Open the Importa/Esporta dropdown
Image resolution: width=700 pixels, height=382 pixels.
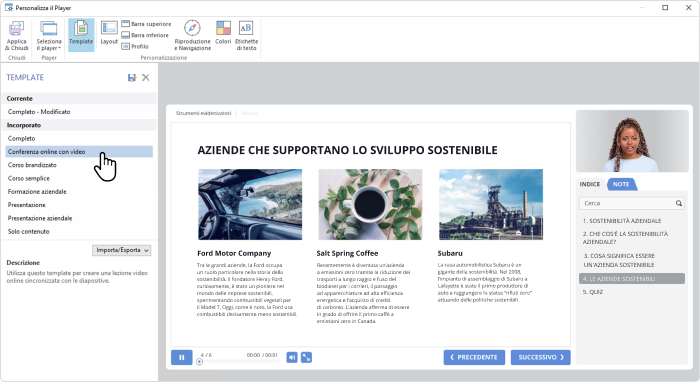coord(121,250)
